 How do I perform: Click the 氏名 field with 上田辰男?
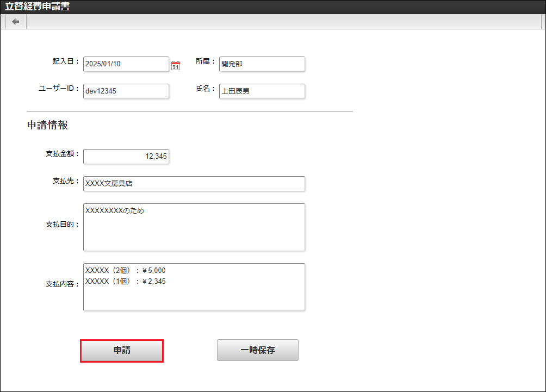coord(262,91)
